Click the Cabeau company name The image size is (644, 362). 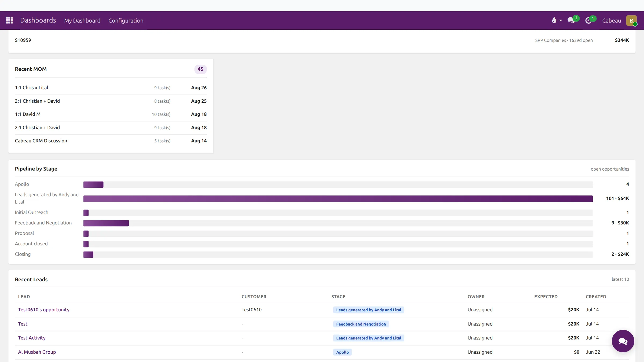click(612, 21)
